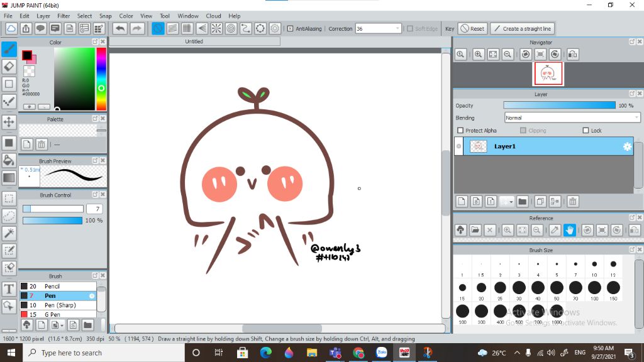
Task: Open the Pen brush settings gear
Action: pos(92,296)
